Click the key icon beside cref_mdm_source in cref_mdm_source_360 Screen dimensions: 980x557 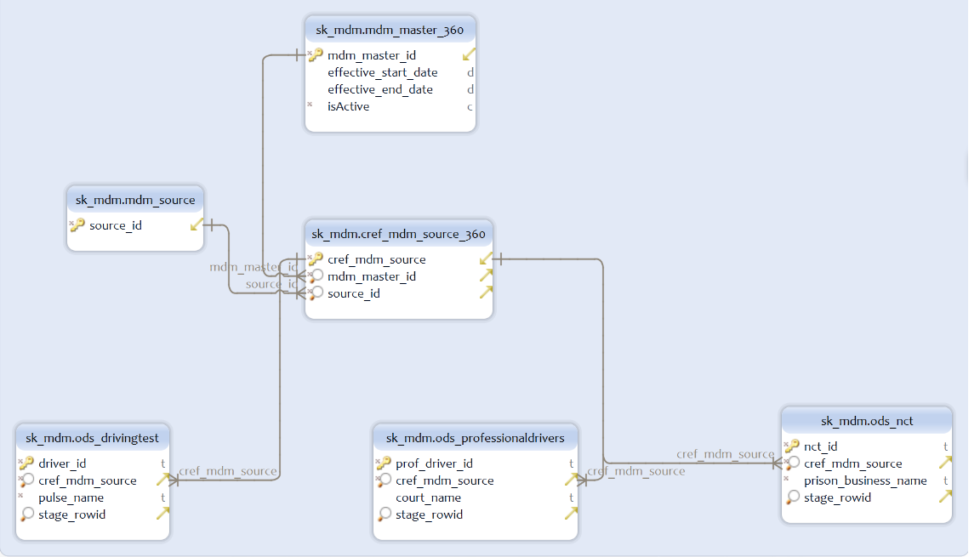[316, 259]
